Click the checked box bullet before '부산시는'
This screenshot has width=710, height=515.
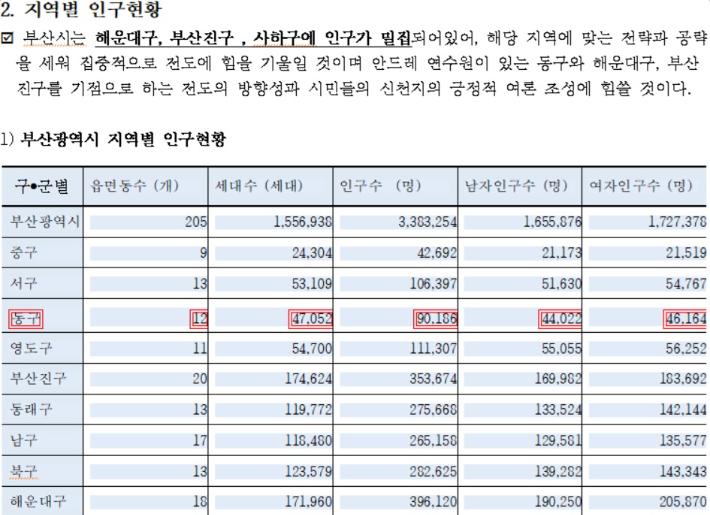[7, 38]
